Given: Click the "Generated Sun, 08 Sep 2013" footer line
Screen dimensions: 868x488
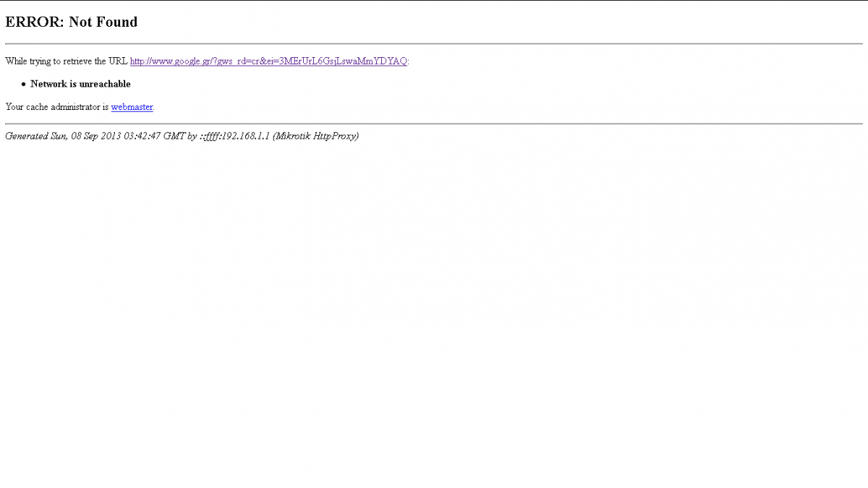Looking at the screenshot, I should (x=182, y=136).
